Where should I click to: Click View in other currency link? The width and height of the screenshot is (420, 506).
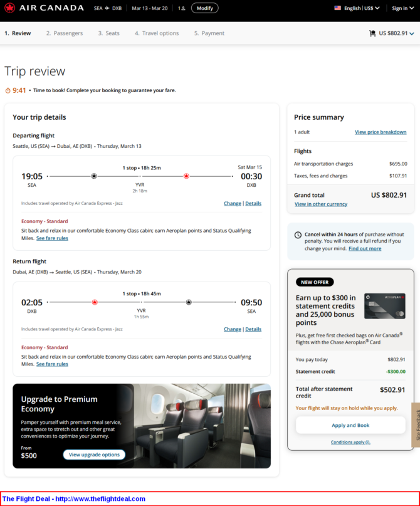coord(321,204)
